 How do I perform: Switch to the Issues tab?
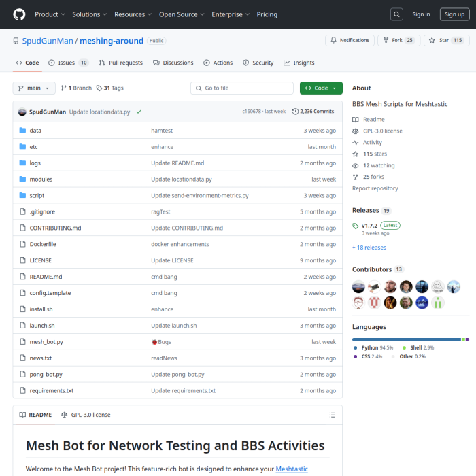(x=67, y=63)
